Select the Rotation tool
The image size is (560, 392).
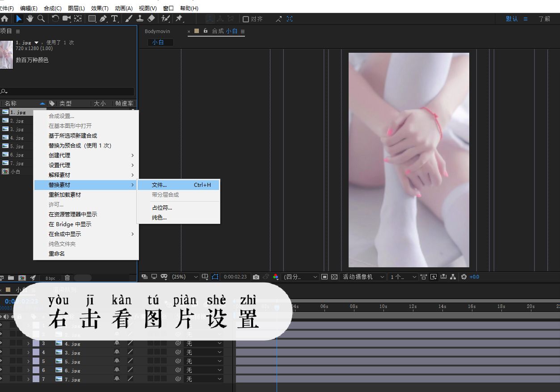[x=55, y=19]
